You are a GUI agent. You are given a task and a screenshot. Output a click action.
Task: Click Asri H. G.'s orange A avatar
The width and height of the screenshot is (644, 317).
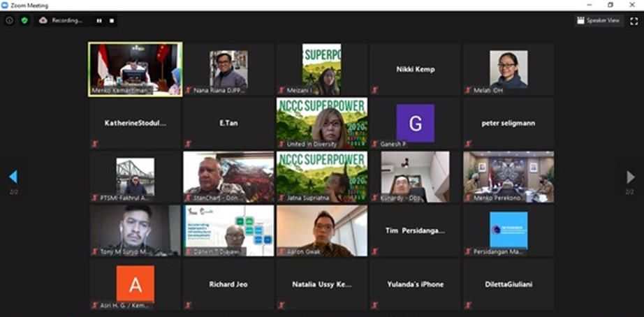(x=135, y=283)
